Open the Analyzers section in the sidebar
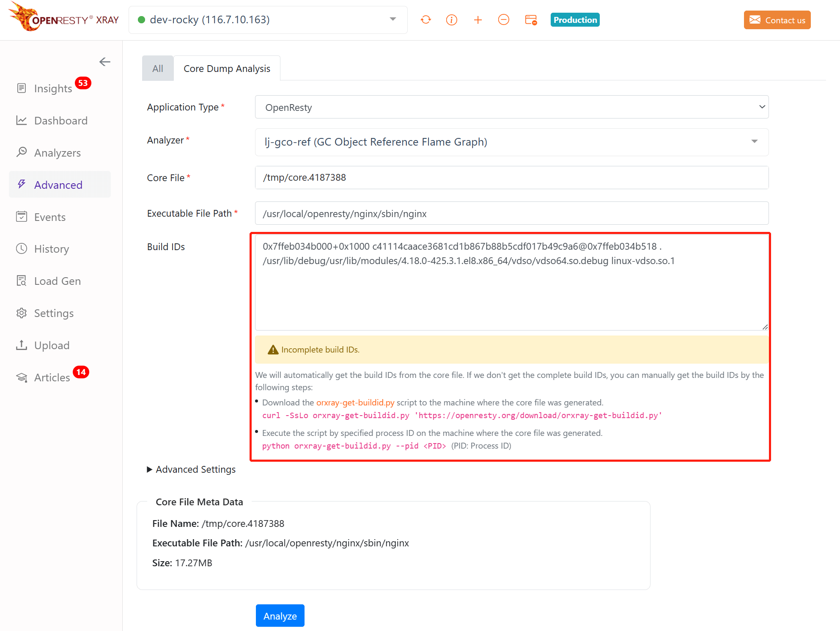The width and height of the screenshot is (840, 631). pos(57,153)
